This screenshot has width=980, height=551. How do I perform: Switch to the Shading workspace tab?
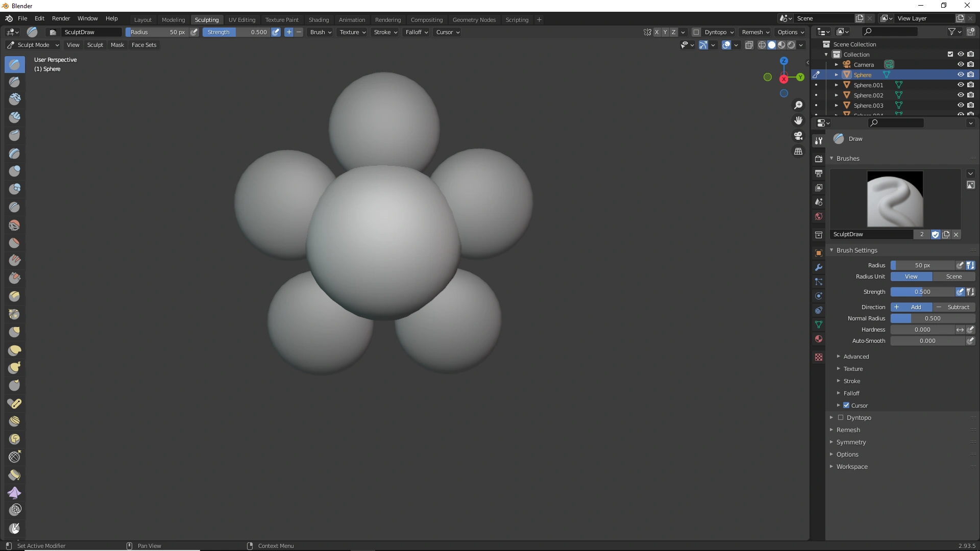(318, 20)
